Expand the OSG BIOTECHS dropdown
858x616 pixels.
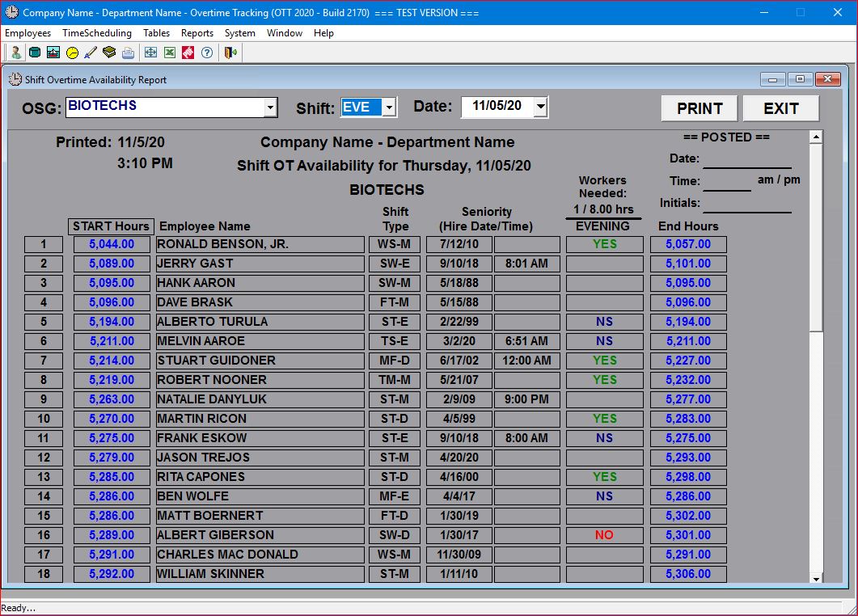point(271,108)
